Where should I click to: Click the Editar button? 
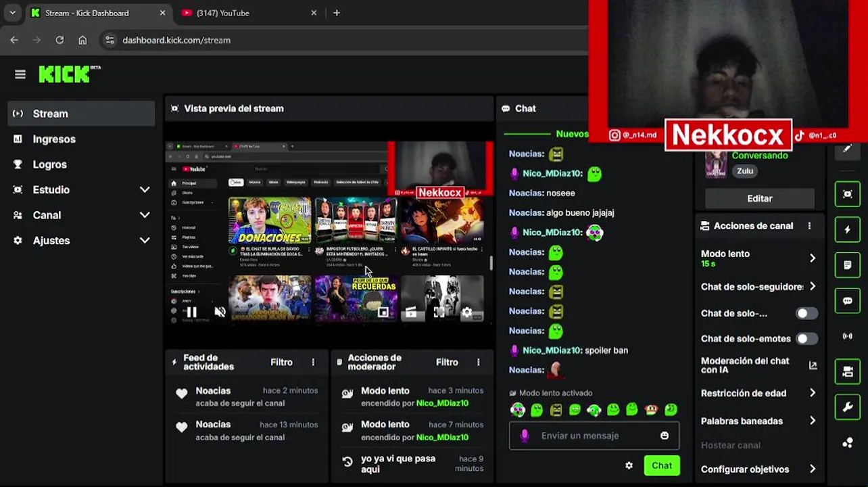click(760, 198)
